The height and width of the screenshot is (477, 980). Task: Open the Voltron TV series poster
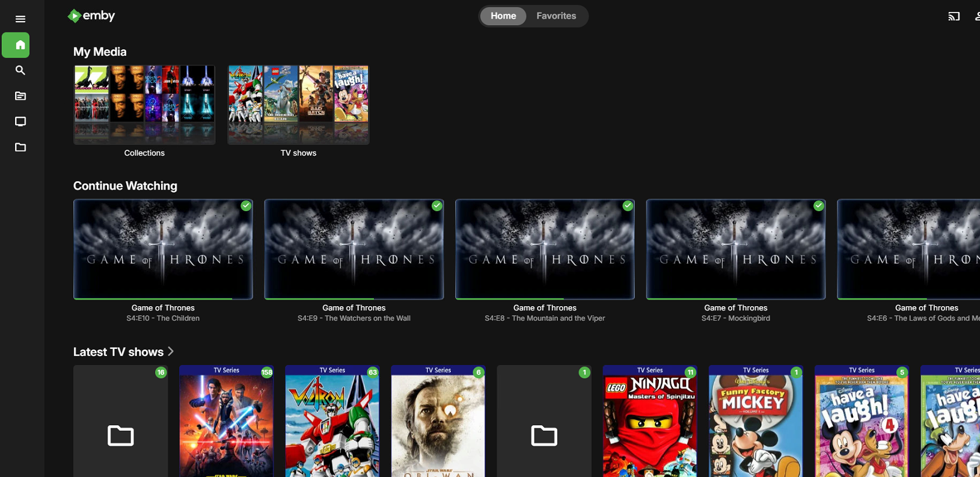(332, 421)
